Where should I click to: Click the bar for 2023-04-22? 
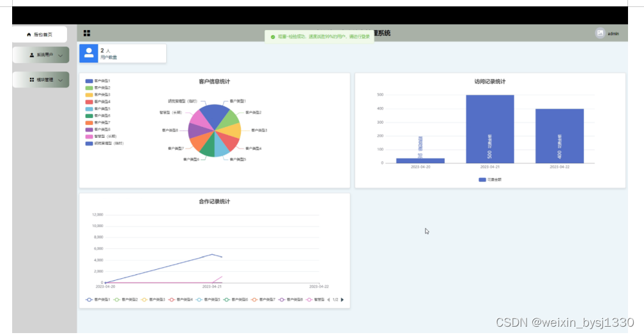[560, 136]
